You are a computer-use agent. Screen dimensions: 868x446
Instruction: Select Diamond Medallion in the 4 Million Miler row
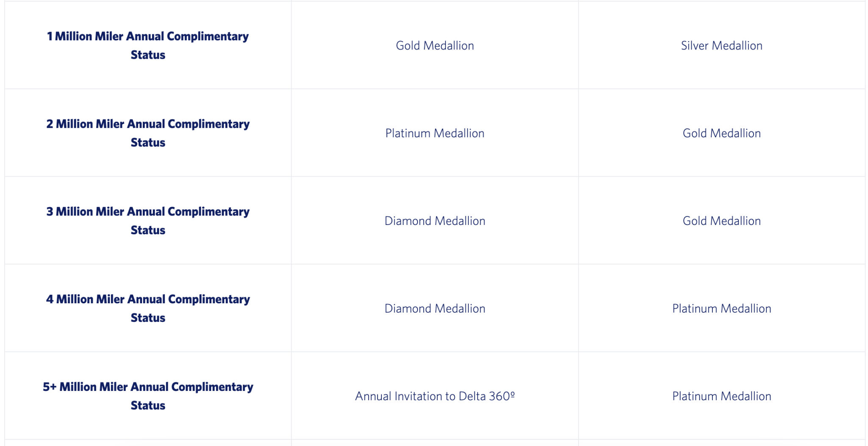tap(435, 309)
